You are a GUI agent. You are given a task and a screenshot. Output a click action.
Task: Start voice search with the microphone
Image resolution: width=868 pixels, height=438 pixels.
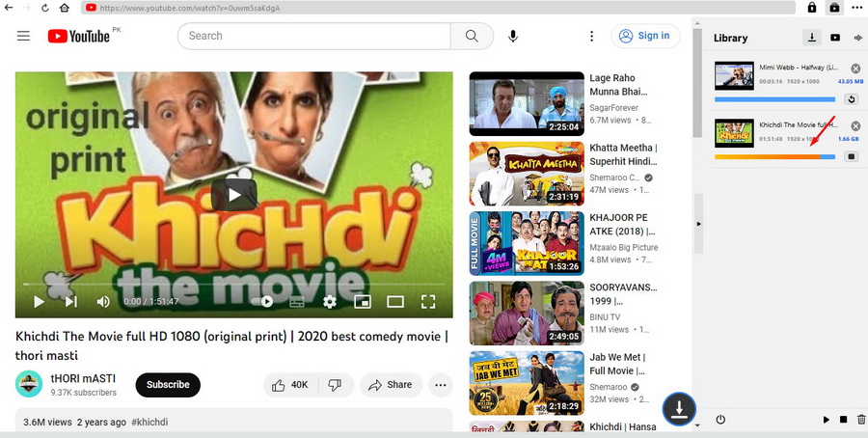coord(513,36)
